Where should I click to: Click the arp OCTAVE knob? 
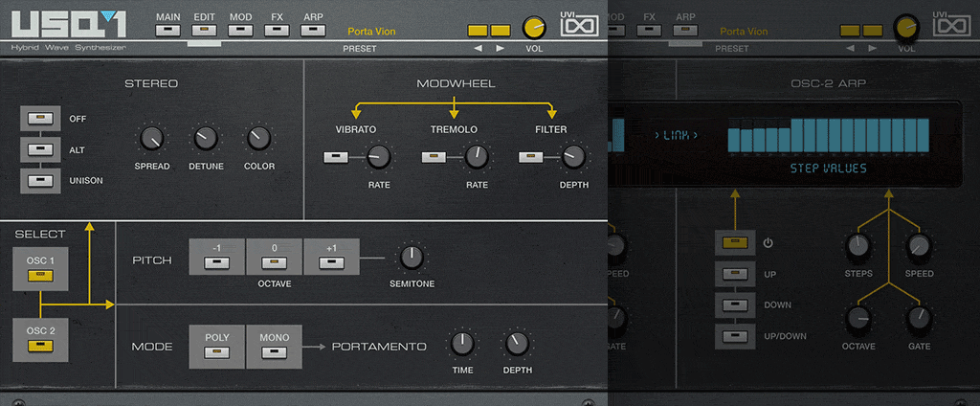[858, 319]
